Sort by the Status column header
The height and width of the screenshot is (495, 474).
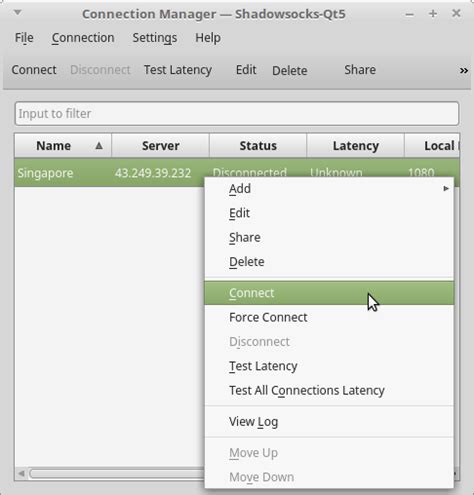[x=258, y=146]
